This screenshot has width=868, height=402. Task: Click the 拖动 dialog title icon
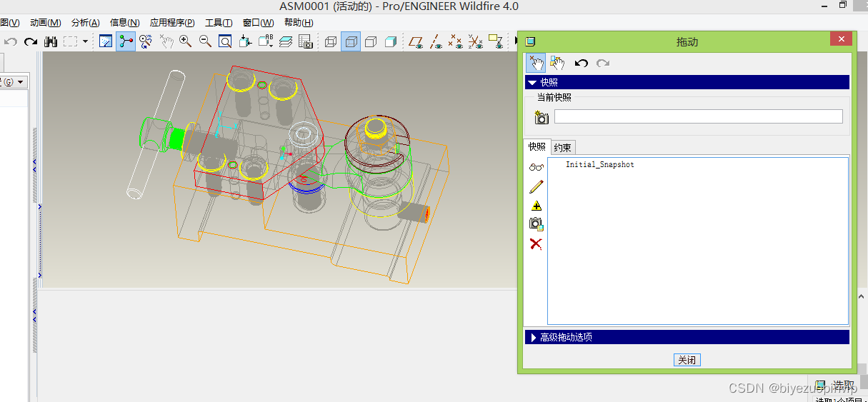pos(530,41)
